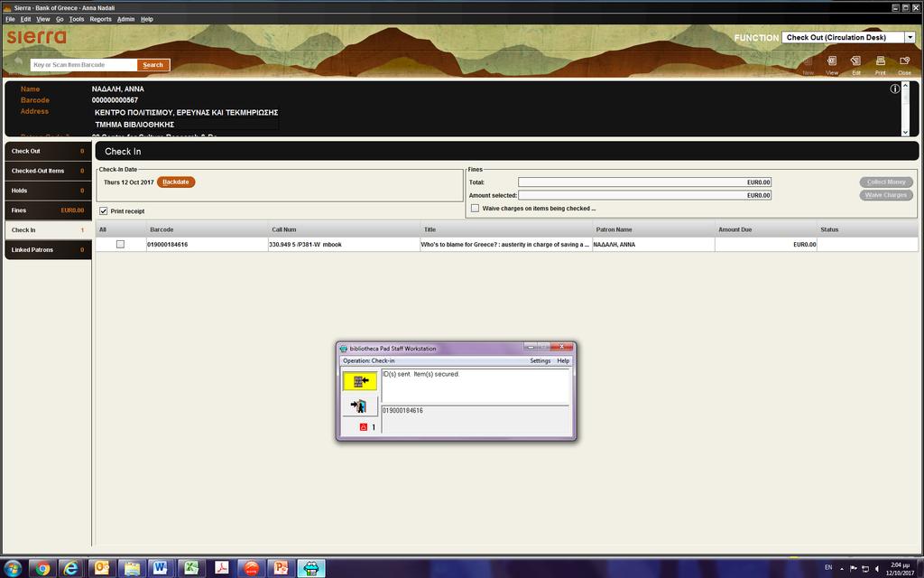
Task: Open the FUNCTION dropdown list
Action: [910, 37]
